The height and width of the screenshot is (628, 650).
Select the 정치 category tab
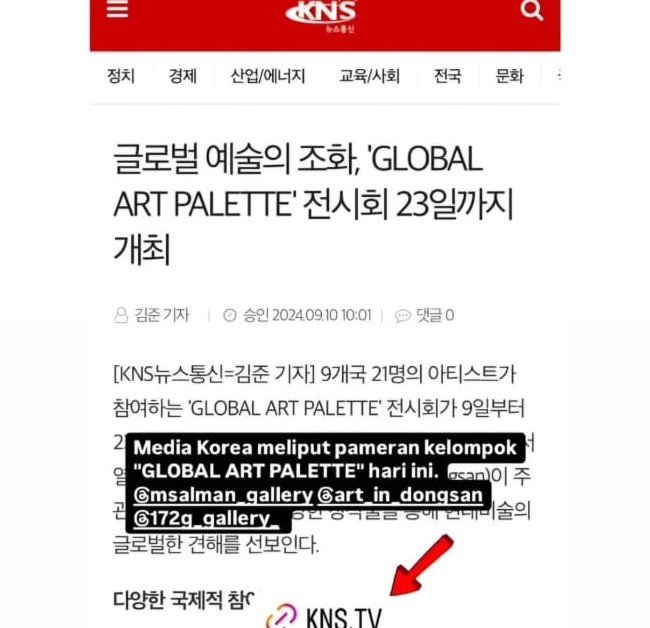pyautogui.click(x=121, y=76)
